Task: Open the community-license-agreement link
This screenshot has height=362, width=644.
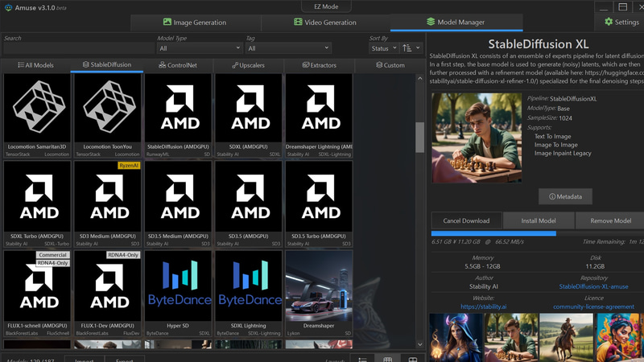Action: pos(593,306)
